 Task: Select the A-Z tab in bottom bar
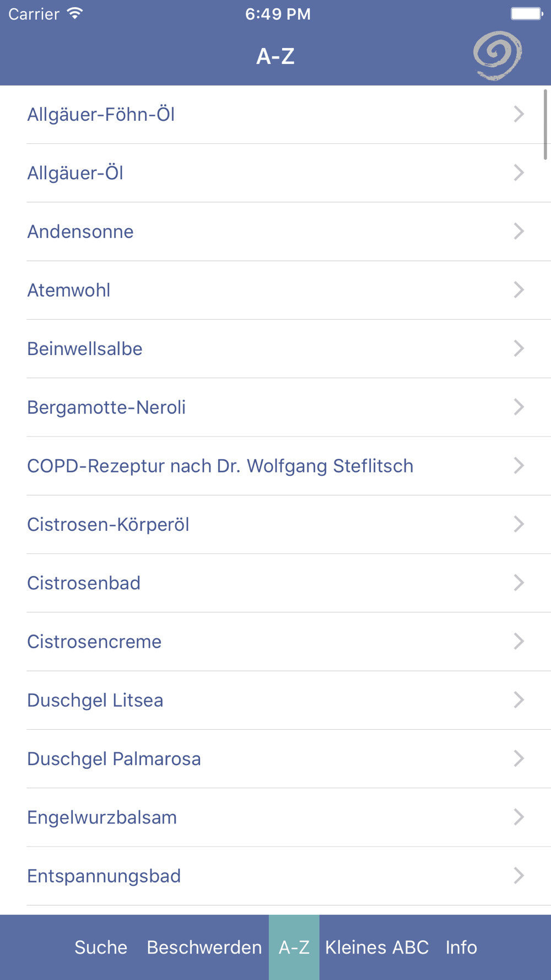click(294, 947)
